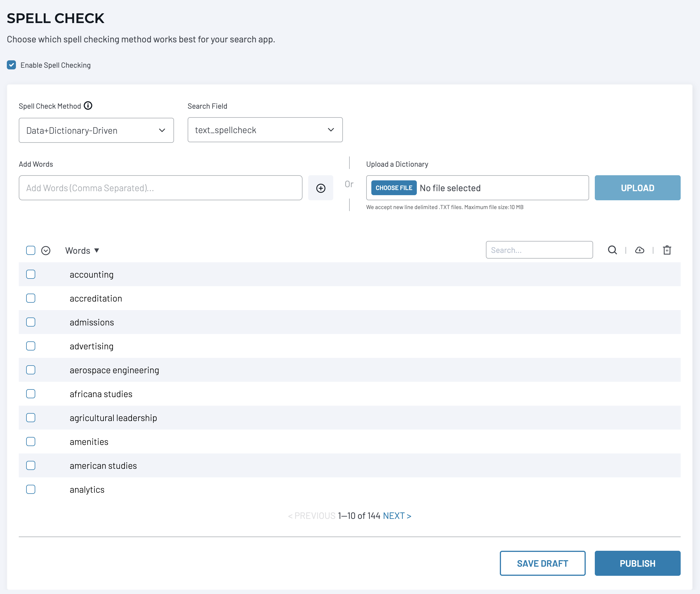Click the circled chevron selection options icon
The image size is (700, 594).
coord(46,251)
